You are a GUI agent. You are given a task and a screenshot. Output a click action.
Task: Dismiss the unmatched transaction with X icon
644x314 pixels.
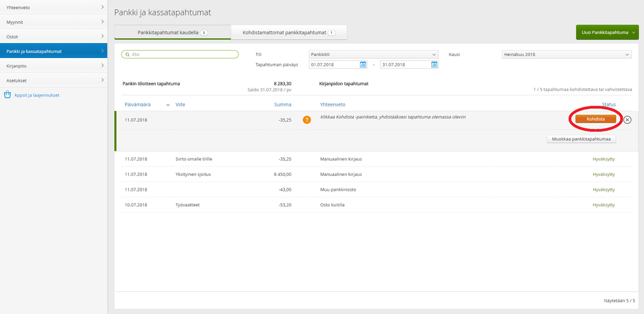click(627, 119)
